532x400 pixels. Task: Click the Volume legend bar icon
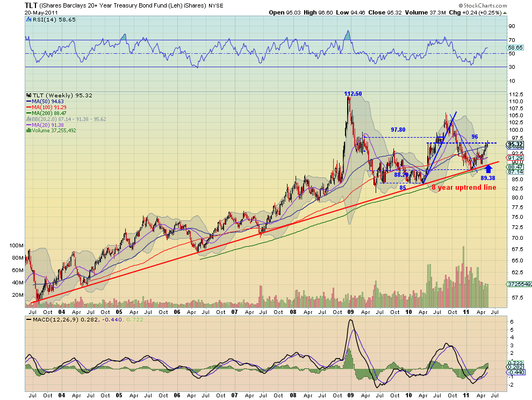coord(28,131)
